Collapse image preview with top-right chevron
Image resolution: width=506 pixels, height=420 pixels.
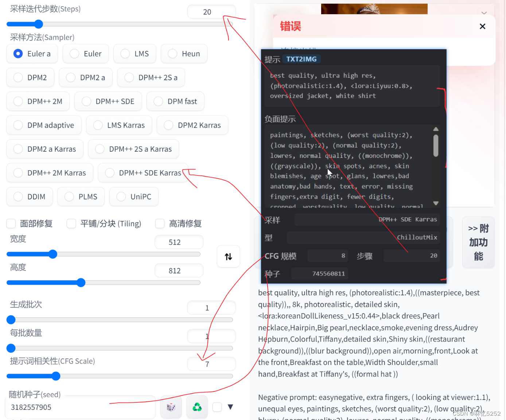click(x=484, y=13)
